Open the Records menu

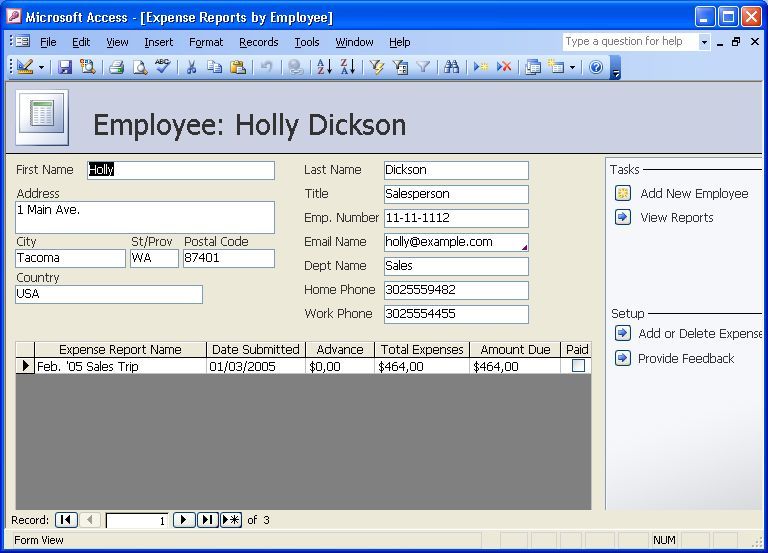[x=258, y=42]
